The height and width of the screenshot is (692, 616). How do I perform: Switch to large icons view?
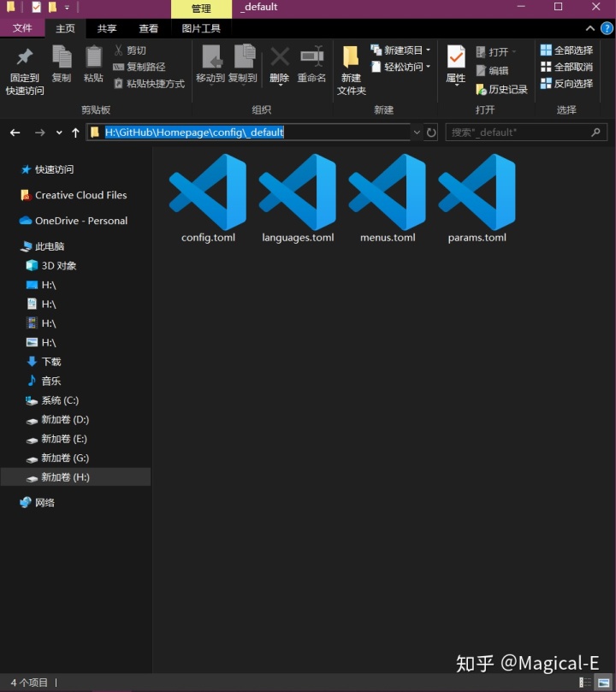point(603,683)
